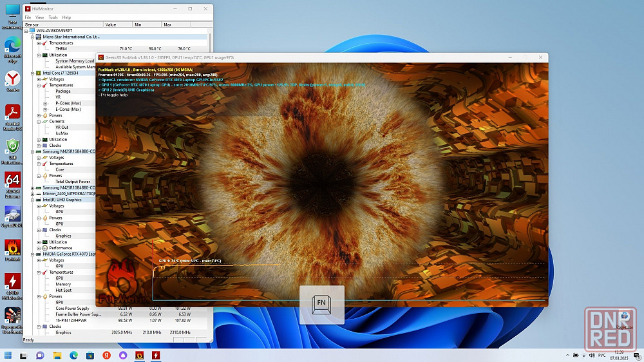This screenshot has width=644, height=362.
Task: Collapse the WIN-AVI8KDMNRP7 root node
Action: tap(26, 31)
